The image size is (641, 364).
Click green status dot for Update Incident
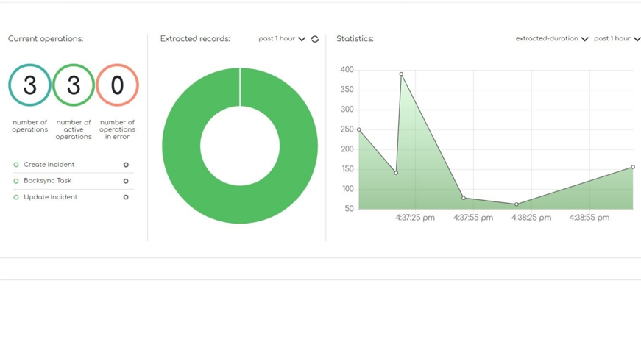click(x=16, y=197)
